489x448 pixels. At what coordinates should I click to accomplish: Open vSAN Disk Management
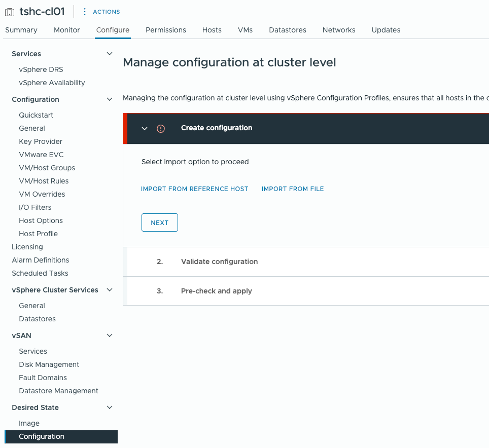[x=49, y=364]
